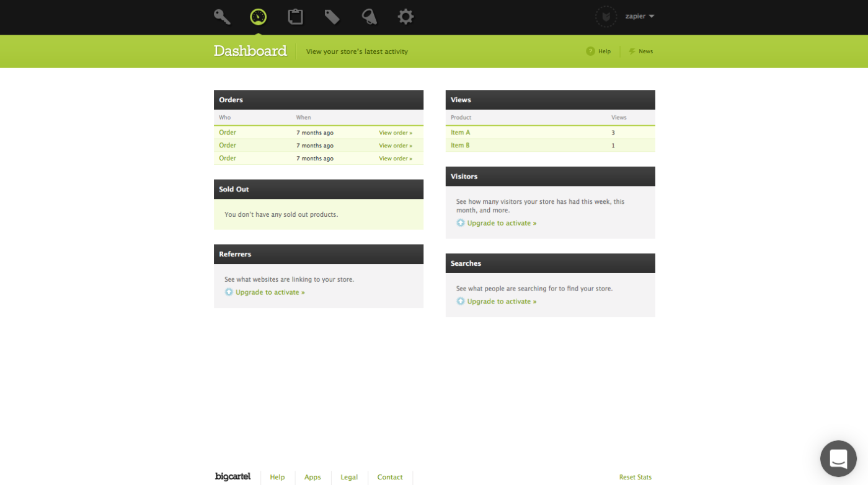This screenshot has width=868, height=485.
Task: Open the News link
Action: coord(646,51)
